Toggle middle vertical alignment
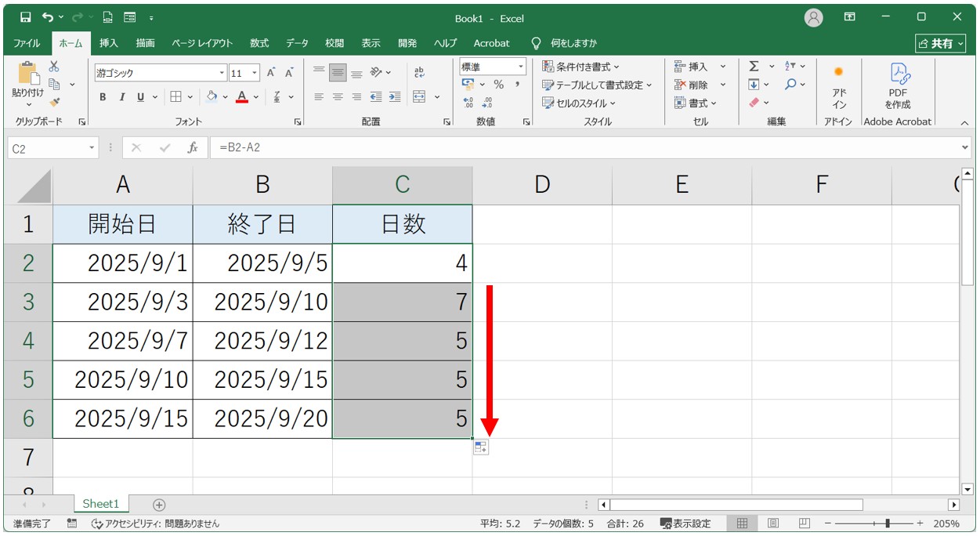The height and width of the screenshot is (536, 980). 338,72
